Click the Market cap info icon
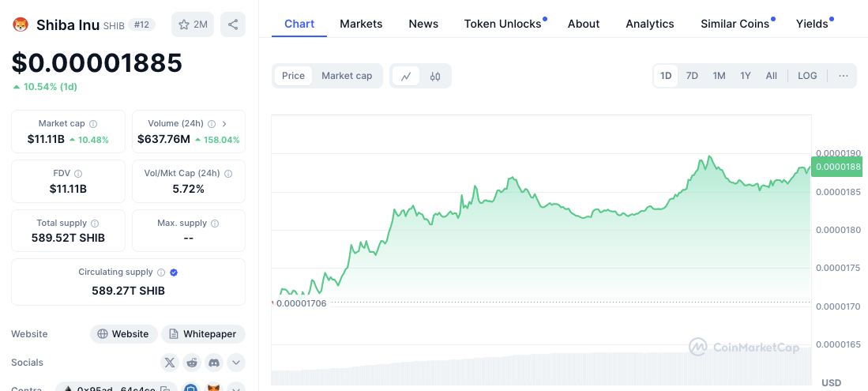Screen dimensions: 868x391 (93, 123)
